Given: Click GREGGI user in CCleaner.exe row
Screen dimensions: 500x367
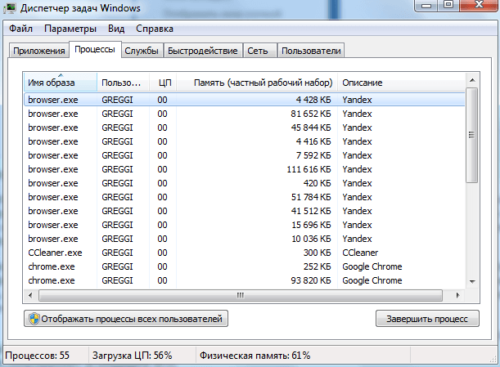Looking at the screenshot, I should coord(117,253).
